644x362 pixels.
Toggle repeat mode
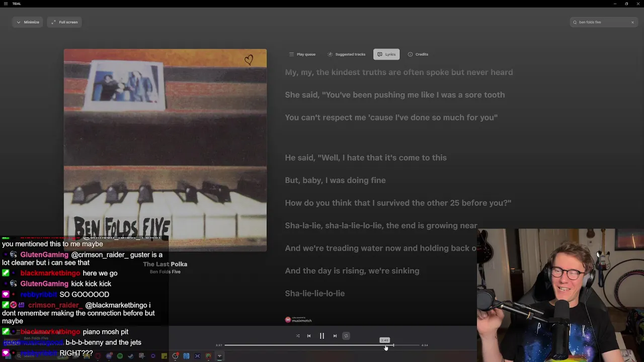[x=346, y=336]
